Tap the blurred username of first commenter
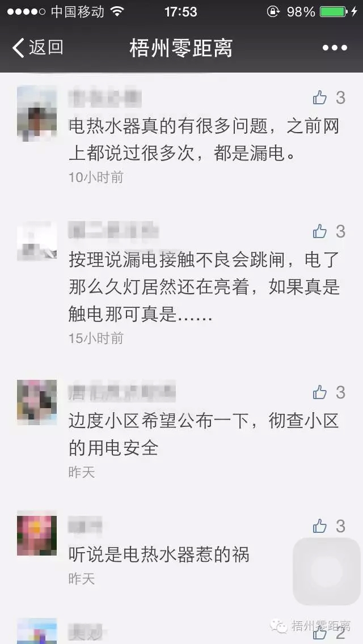The image size is (363, 644). click(105, 99)
